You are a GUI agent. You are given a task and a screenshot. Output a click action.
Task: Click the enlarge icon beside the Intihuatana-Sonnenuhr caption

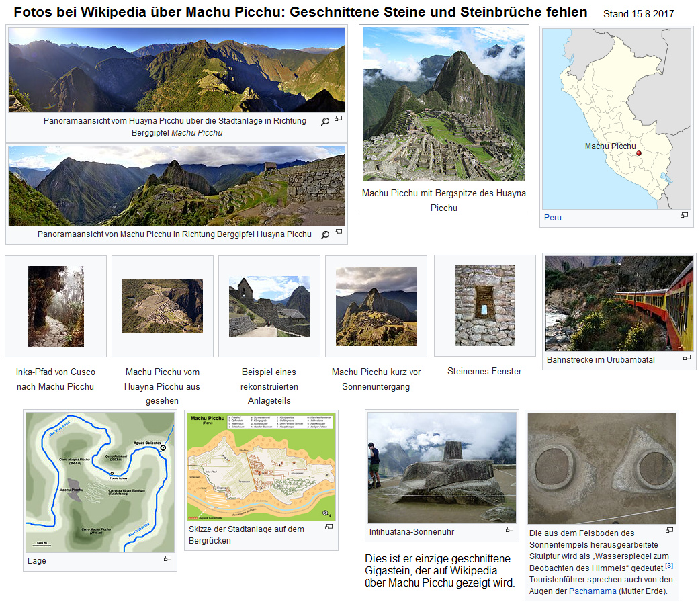click(509, 530)
